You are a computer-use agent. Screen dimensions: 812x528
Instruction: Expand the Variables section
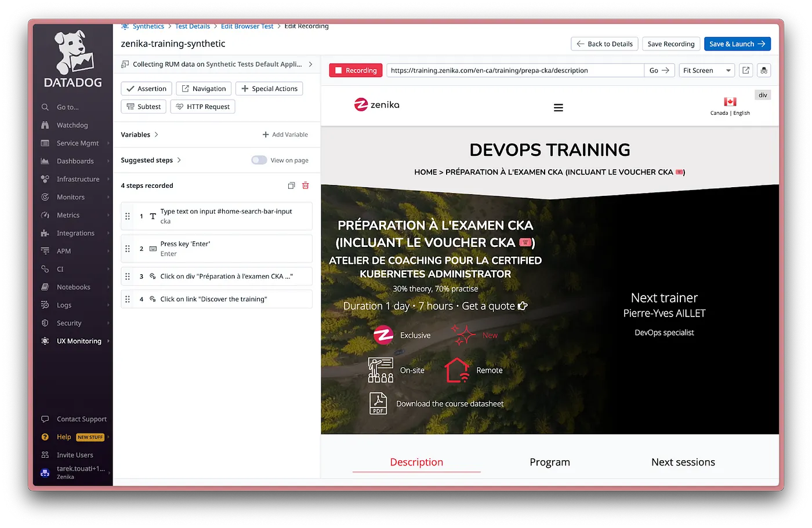pos(139,134)
